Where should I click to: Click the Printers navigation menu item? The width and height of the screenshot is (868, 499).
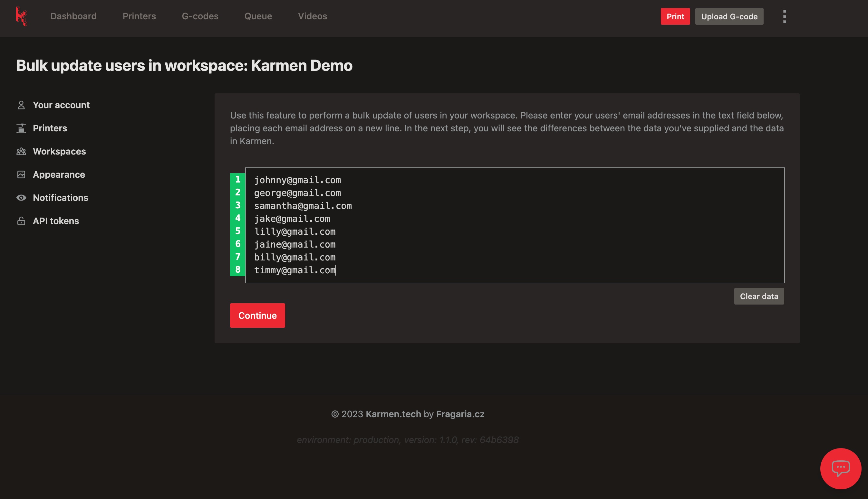(x=139, y=16)
